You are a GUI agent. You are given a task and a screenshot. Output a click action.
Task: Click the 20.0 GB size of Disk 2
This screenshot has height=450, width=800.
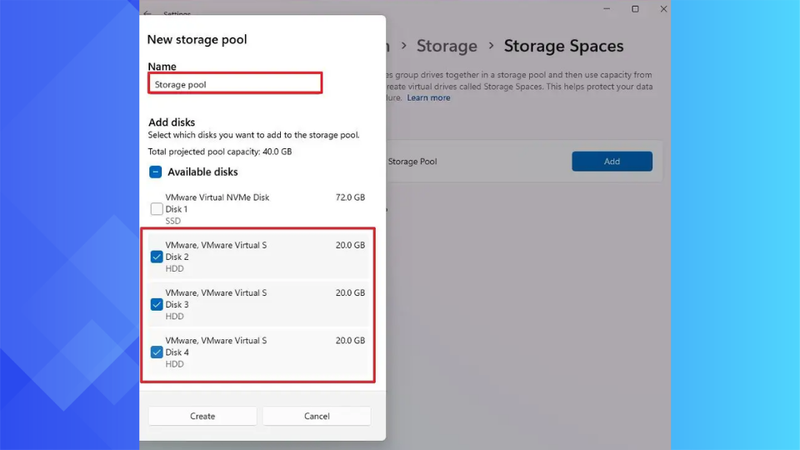350,245
